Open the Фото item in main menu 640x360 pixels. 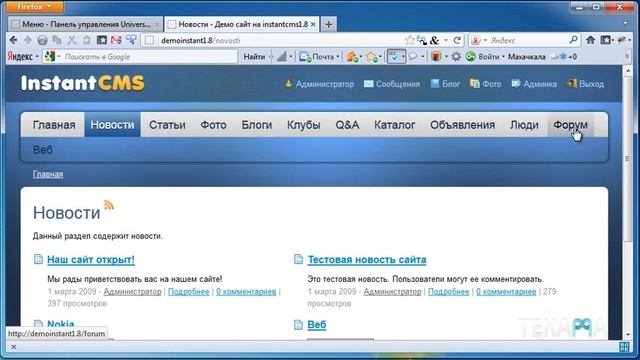coord(213,125)
